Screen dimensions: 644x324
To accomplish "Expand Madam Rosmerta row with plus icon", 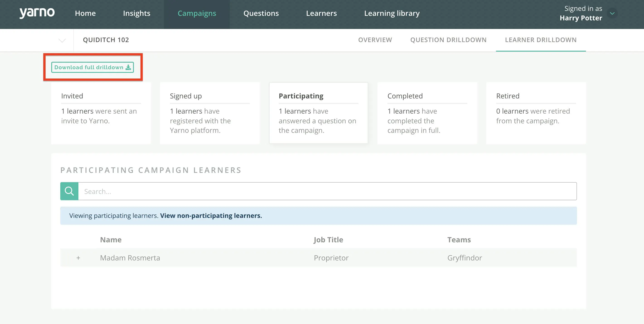I will click(x=78, y=258).
